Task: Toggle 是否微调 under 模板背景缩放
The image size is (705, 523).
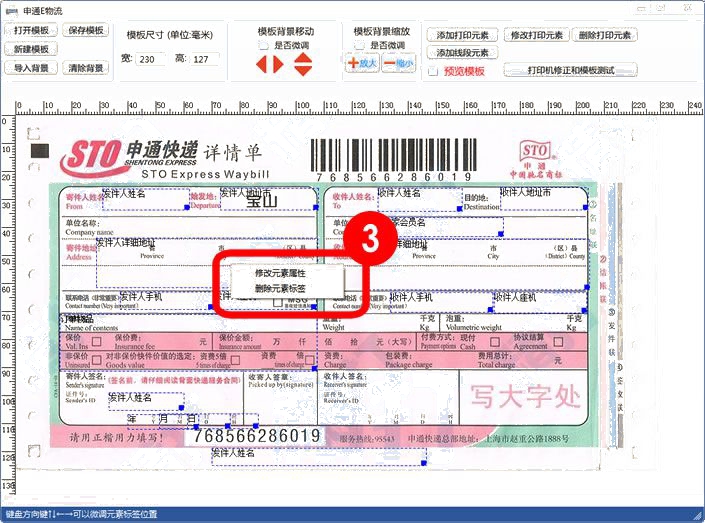Action: click(359, 45)
